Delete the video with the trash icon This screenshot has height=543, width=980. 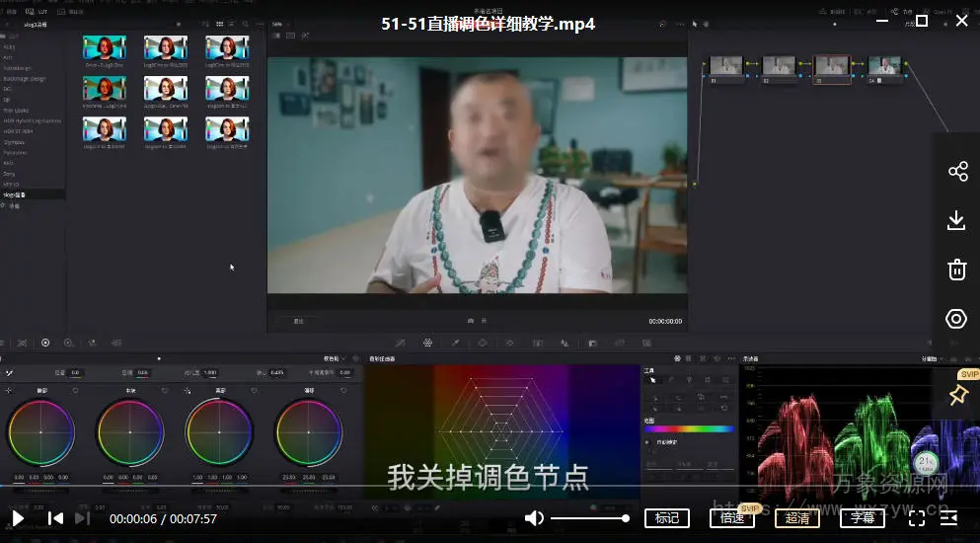956,270
